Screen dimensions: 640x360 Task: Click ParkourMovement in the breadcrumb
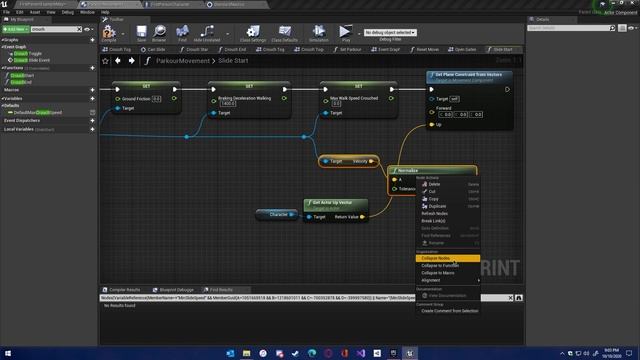pyautogui.click(x=182, y=61)
